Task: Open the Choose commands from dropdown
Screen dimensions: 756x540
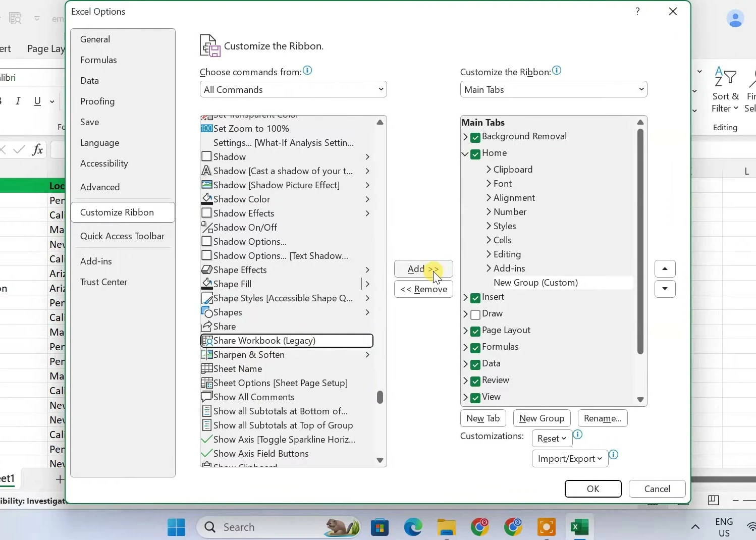Action: pos(293,89)
